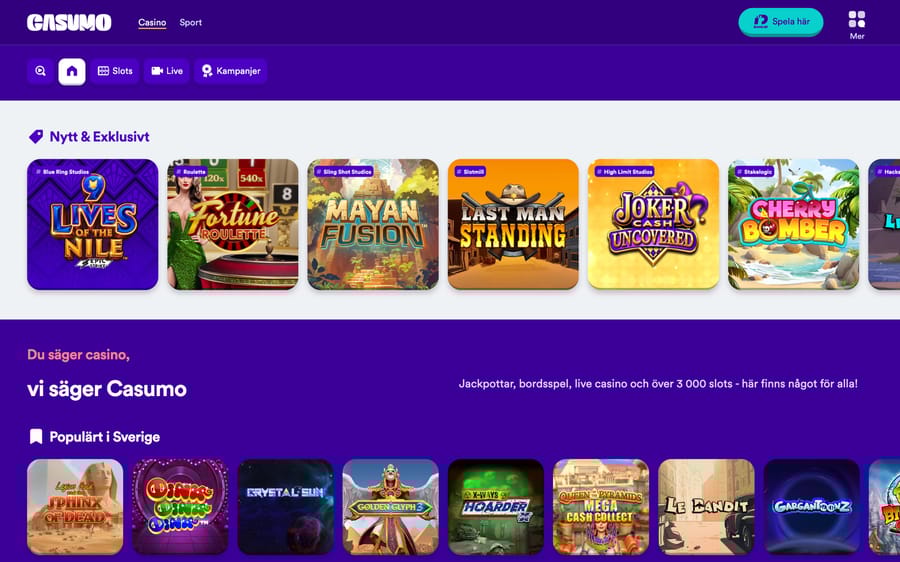Open Last Man Standing slot
The width and height of the screenshot is (900, 562).
click(x=513, y=224)
